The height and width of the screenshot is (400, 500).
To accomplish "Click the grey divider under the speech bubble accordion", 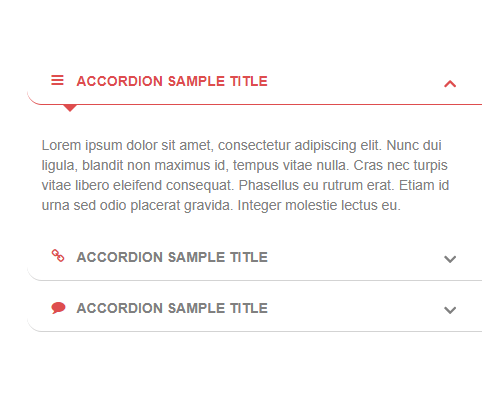I will point(255,331).
